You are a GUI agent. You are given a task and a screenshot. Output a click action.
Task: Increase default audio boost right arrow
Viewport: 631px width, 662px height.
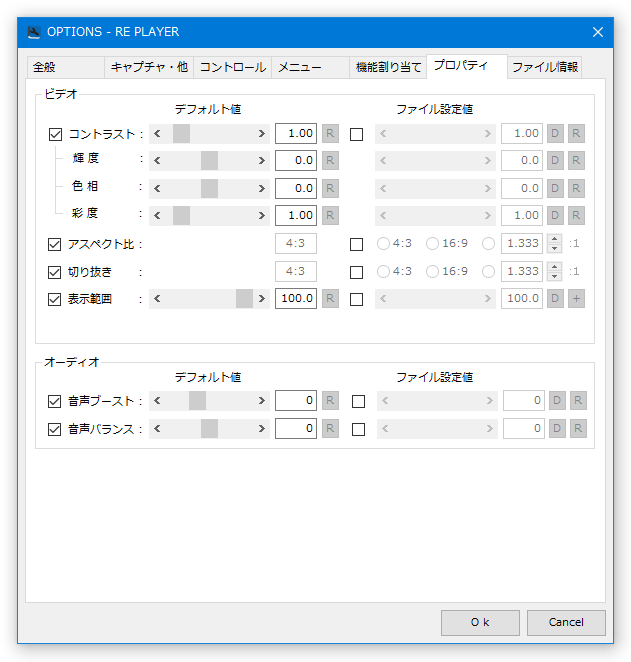[x=262, y=400]
